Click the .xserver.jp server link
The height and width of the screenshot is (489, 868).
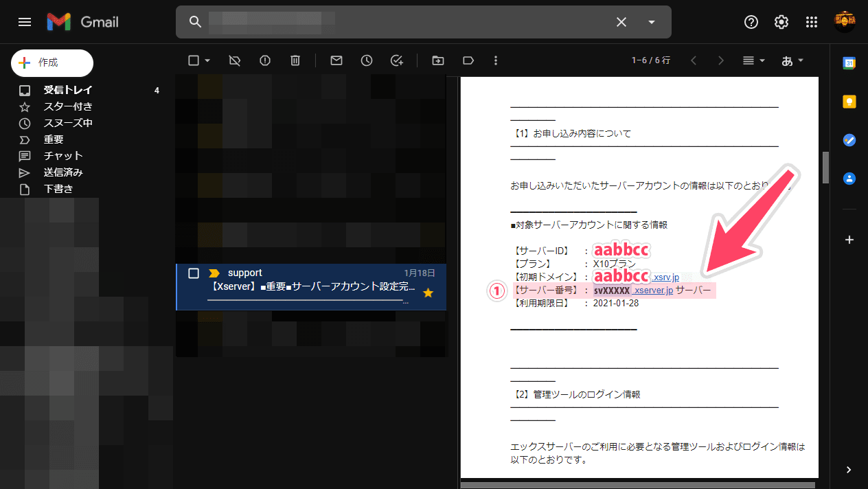coord(652,291)
